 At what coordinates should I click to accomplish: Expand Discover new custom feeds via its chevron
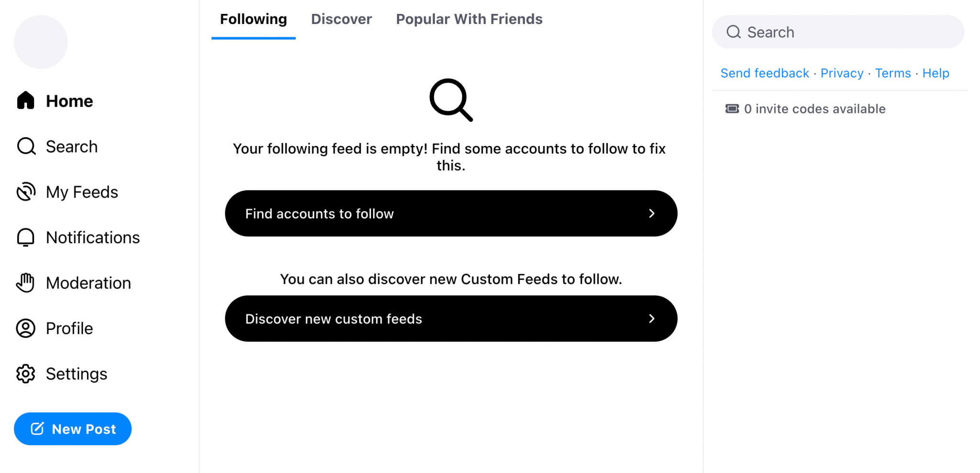pos(652,318)
